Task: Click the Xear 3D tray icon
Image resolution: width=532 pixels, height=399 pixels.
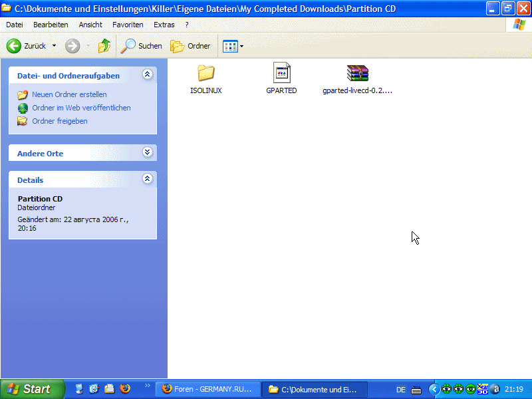Action: (483, 389)
